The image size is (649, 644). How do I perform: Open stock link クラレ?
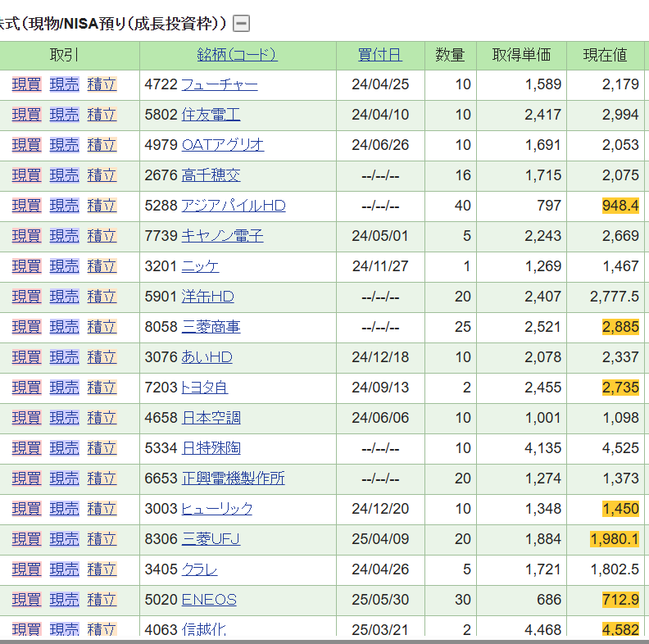(x=199, y=569)
